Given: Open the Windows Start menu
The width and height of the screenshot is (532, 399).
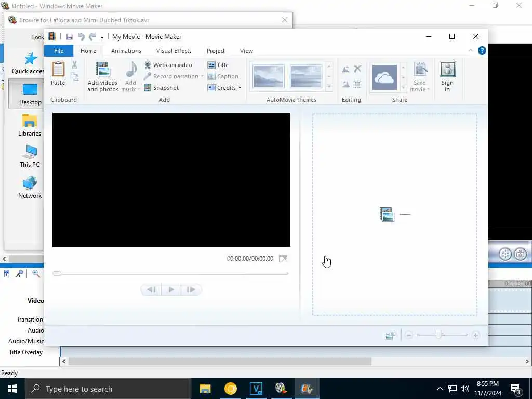Looking at the screenshot, I should 12,389.
